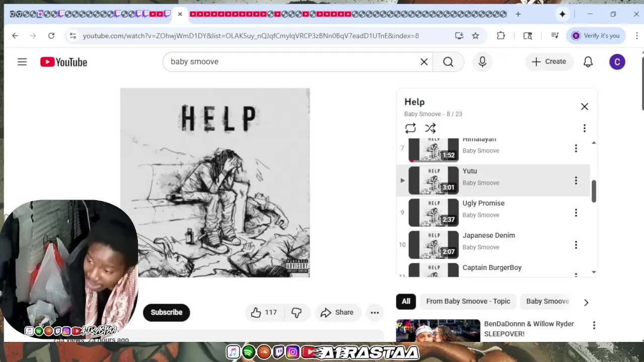Close the Help playlist panel
Screen dimensions: 644x362
(x=585, y=107)
